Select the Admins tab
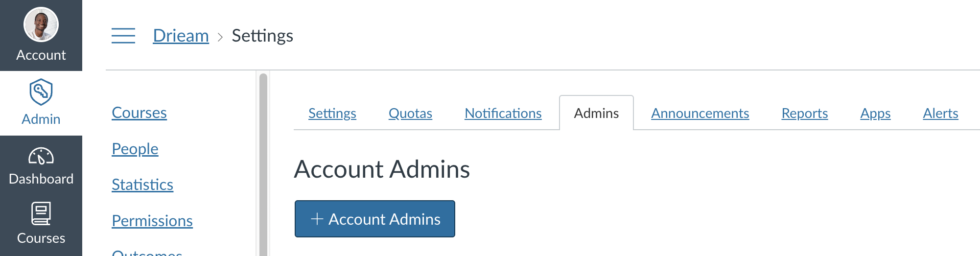980x256 pixels. (x=596, y=113)
